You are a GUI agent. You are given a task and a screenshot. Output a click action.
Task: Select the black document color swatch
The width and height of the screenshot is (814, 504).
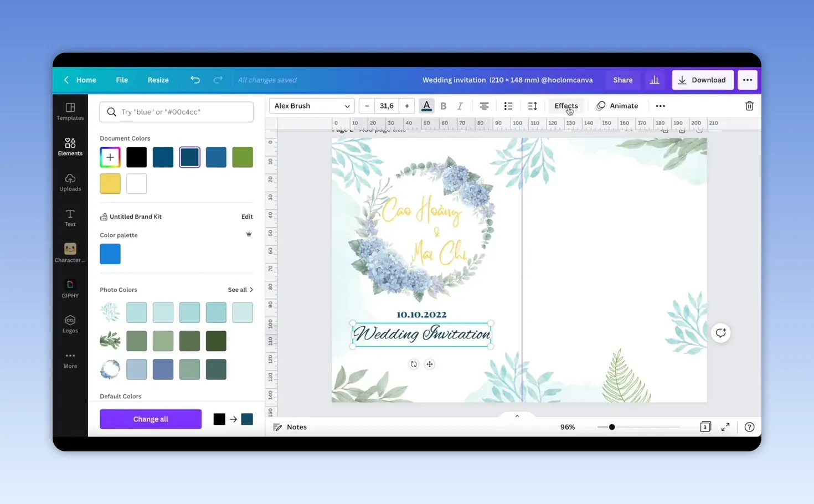point(137,157)
